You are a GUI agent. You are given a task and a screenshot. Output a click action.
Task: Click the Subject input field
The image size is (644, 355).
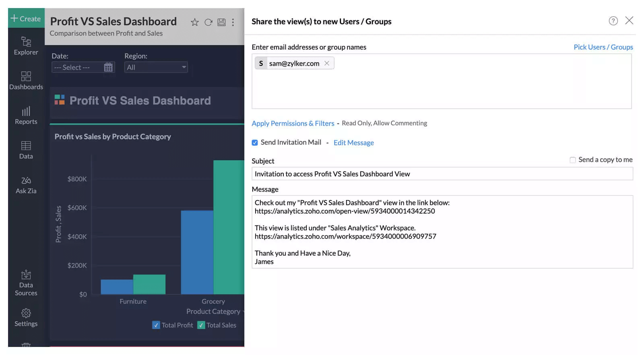pyautogui.click(x=442, y=174)
